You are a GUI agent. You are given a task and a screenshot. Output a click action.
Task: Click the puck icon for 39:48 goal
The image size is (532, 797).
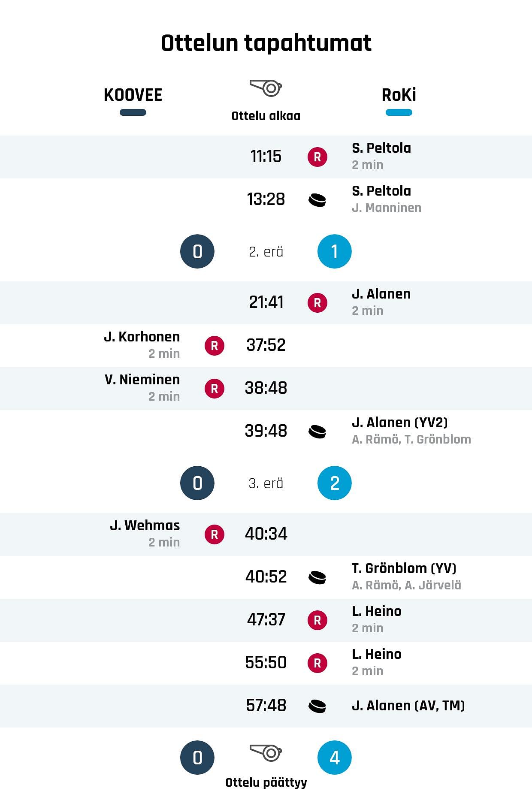317,432
